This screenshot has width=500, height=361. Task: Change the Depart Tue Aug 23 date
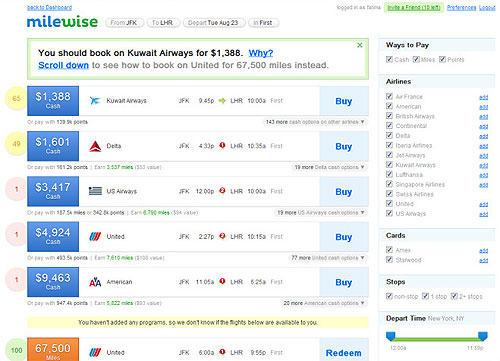pos(214,23)
